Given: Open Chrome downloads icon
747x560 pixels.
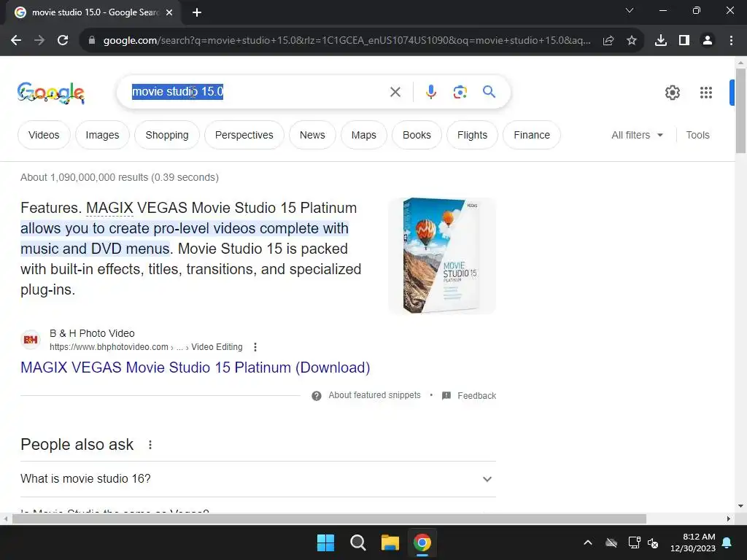Looking at the screenshot, I should pyautogui.click(x=661, y=41).
